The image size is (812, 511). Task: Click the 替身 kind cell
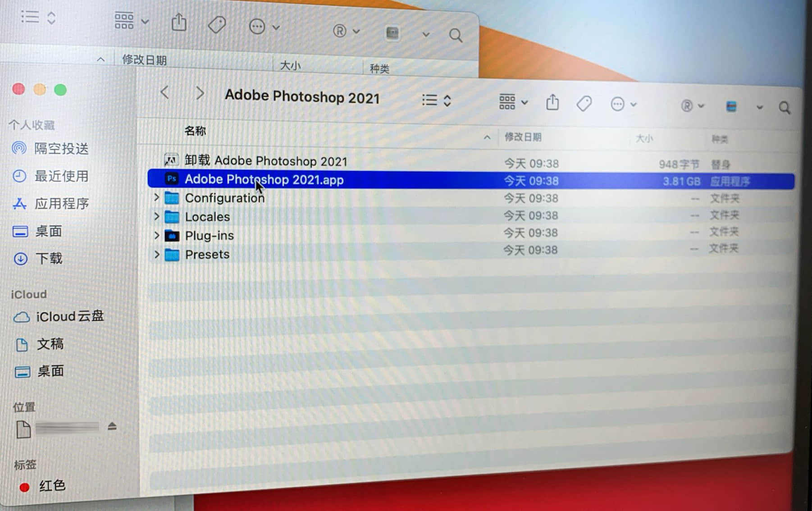(720, 164)
